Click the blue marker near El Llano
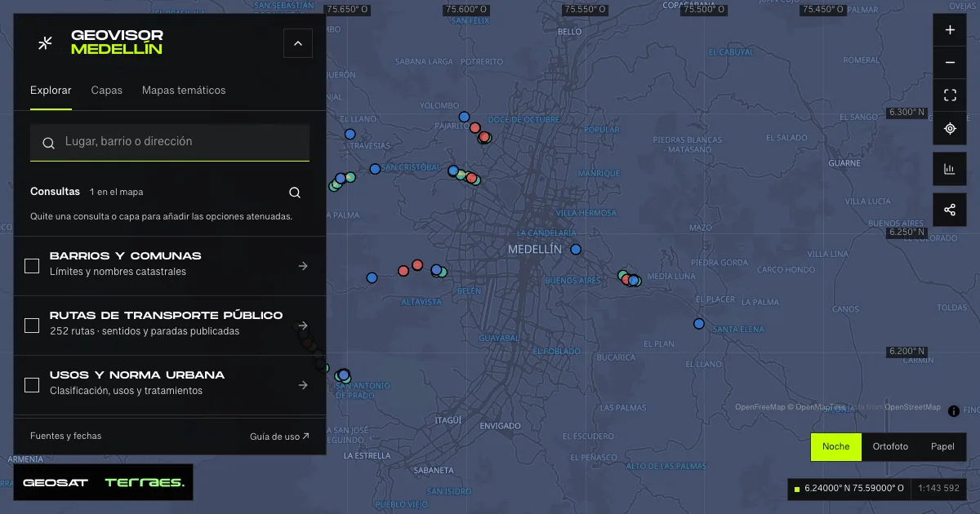The image size is (980, 514). click(350, 135)
